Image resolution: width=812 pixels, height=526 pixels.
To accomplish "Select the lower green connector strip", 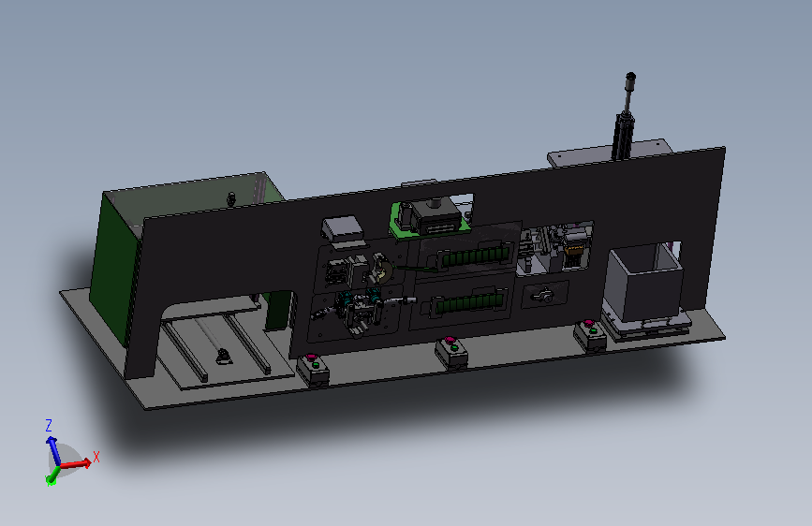I will coord(469,302).
